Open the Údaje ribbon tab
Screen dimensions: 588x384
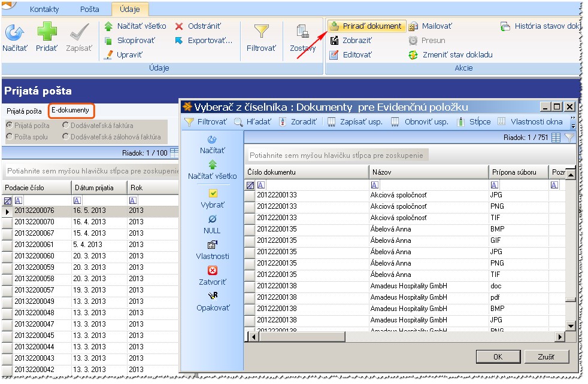[x=130, y=10]
